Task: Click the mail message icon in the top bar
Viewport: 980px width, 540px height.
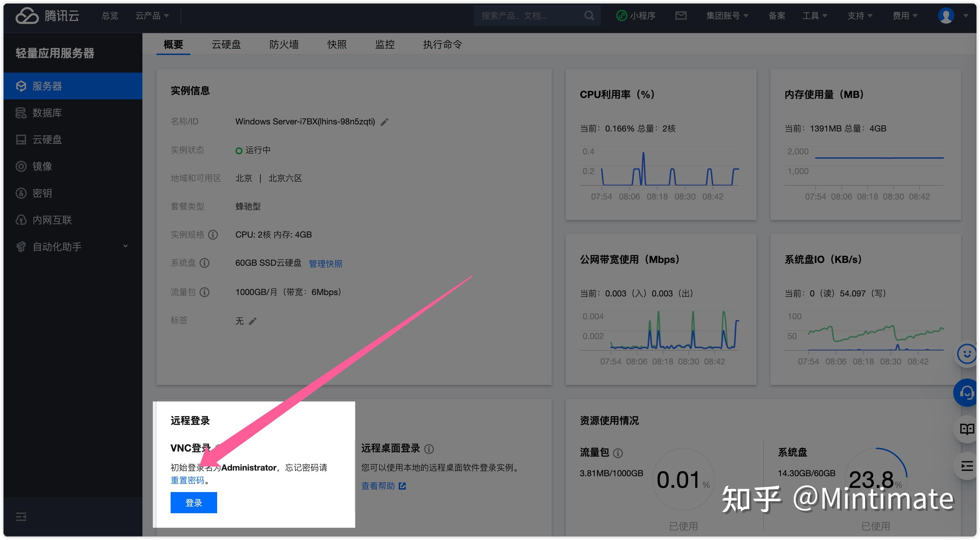Action: click(x=681, y=15)
